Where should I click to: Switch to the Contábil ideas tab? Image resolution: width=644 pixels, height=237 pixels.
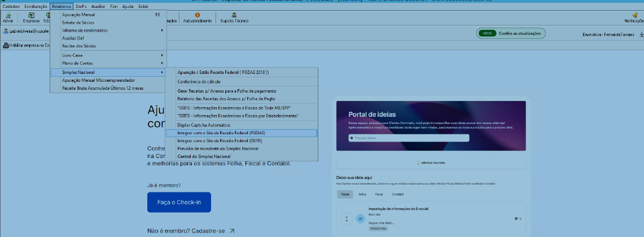397,194
